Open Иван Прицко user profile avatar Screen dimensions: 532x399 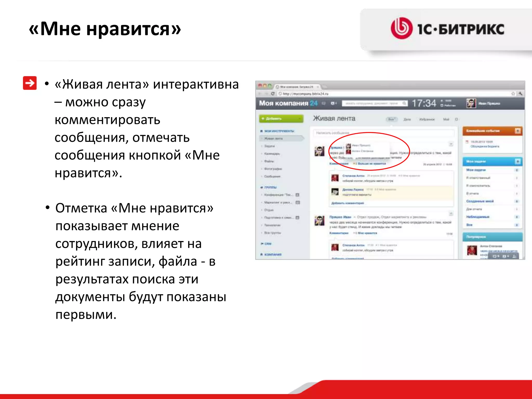(471, 103)
